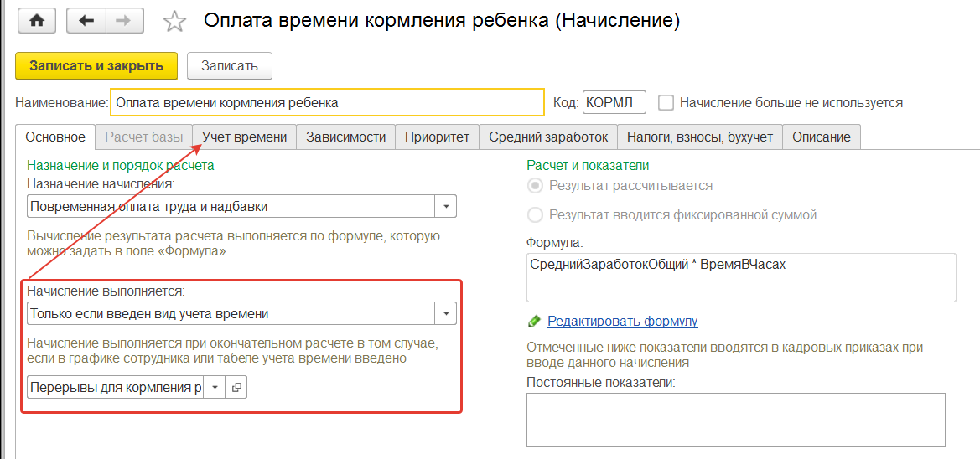This screenshot has width=980, height=459.
Task: Click into the 'Наименование' text field
Action: pyautogui.click(x=327, y=103)
